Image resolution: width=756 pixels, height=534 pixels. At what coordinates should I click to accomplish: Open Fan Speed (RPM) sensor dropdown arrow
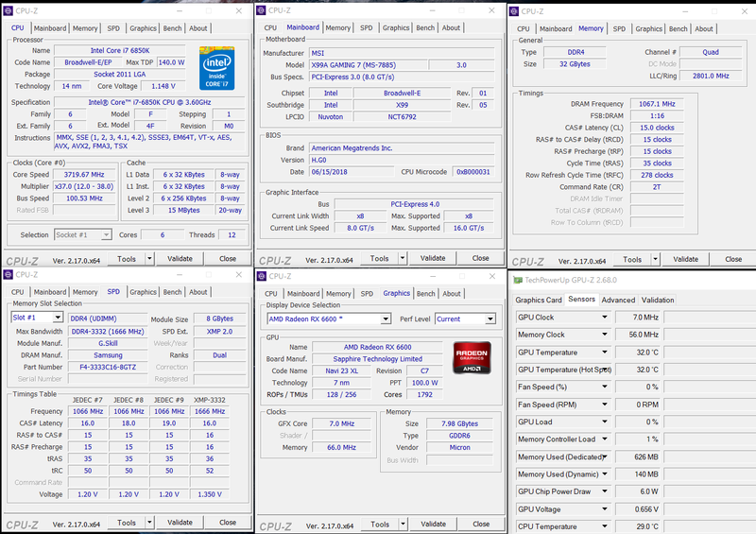click(x=605, y=405)
